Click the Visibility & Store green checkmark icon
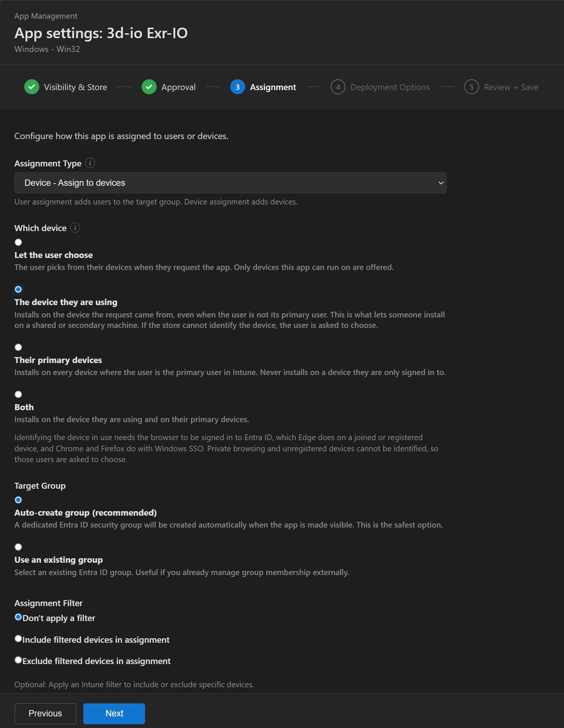 (x=32, y=87)
